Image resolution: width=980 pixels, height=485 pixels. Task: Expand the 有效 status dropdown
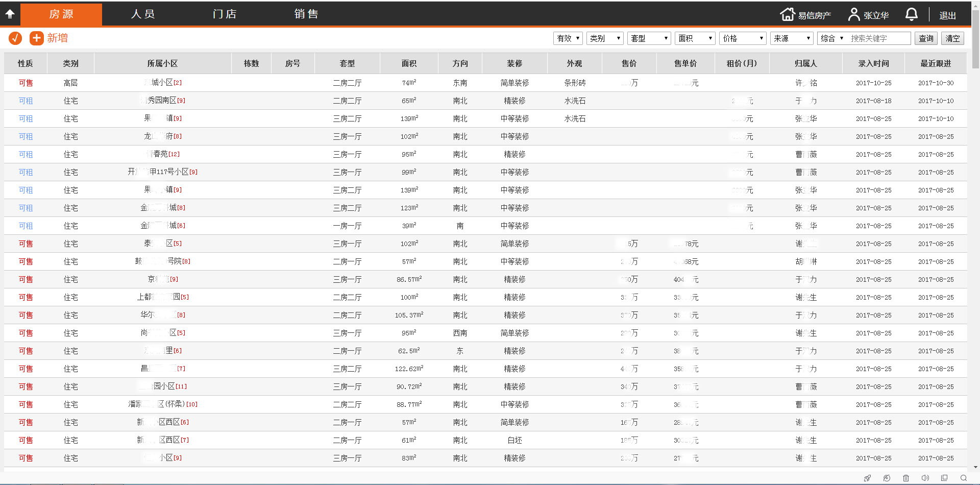coord(568,38)
